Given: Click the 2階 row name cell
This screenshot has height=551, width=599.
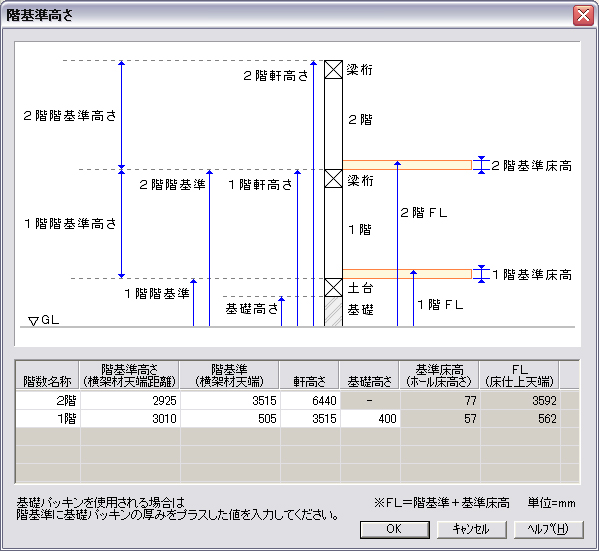Looking at the screenshot, I should (x=48, y=400).
